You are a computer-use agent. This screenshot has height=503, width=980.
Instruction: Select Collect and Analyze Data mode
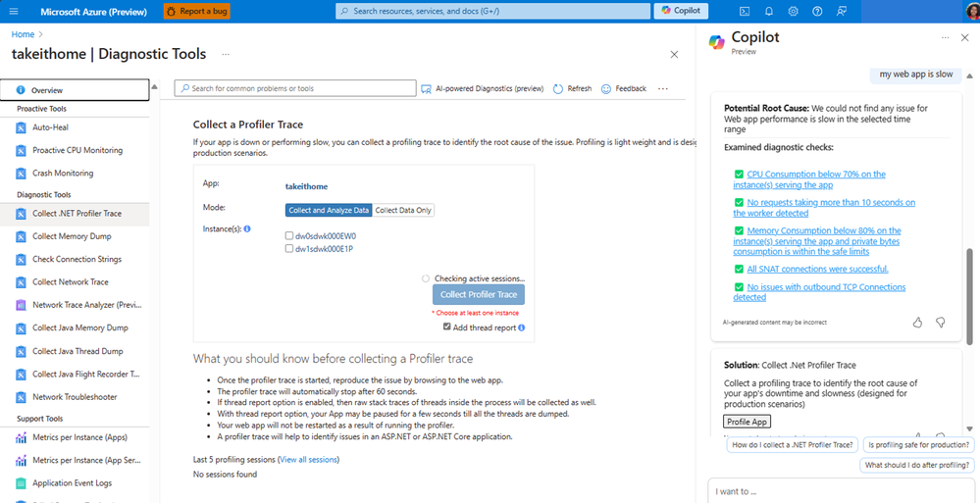[x=329, y=211]
